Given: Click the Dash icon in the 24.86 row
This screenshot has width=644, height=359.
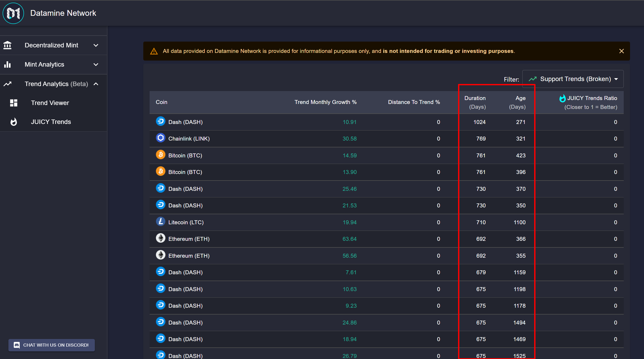Looking at the screenshot, I should 160,322.
